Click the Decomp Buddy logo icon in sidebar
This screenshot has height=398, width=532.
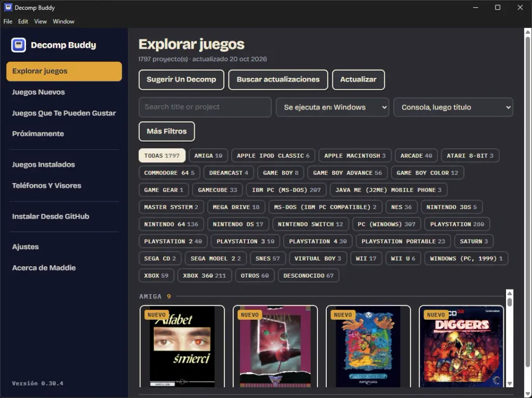click(18, 45)
